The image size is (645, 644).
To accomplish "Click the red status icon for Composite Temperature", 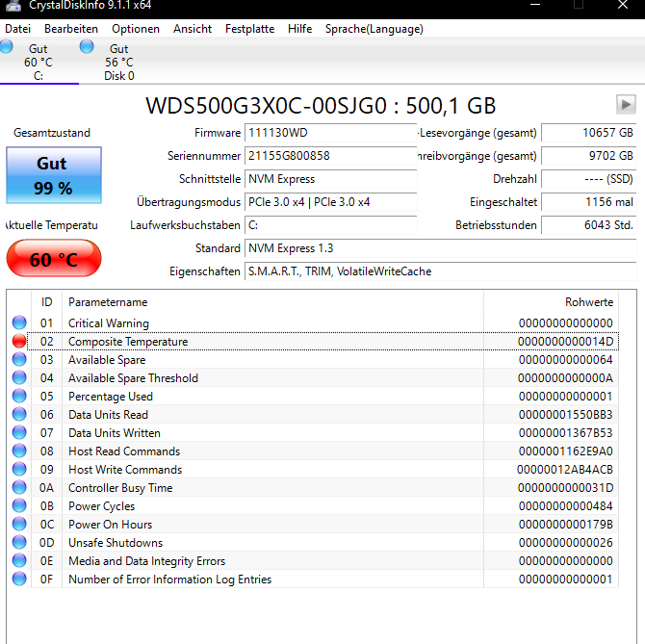I will (x=19, y=342).
